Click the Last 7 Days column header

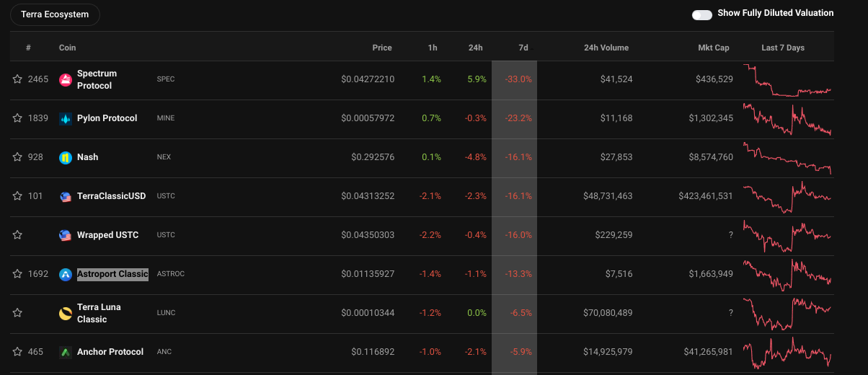point(783,48)
